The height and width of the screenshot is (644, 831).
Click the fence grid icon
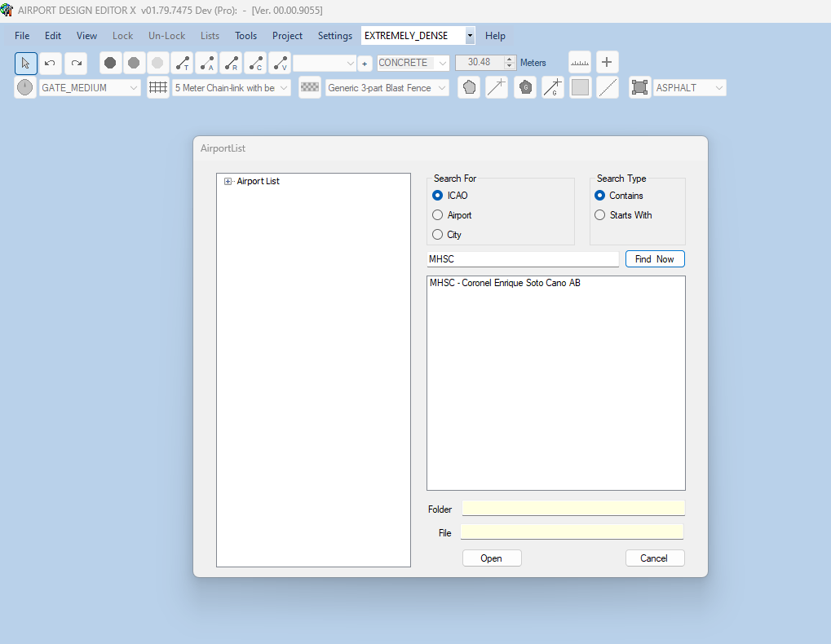click(x=158, y=88)
